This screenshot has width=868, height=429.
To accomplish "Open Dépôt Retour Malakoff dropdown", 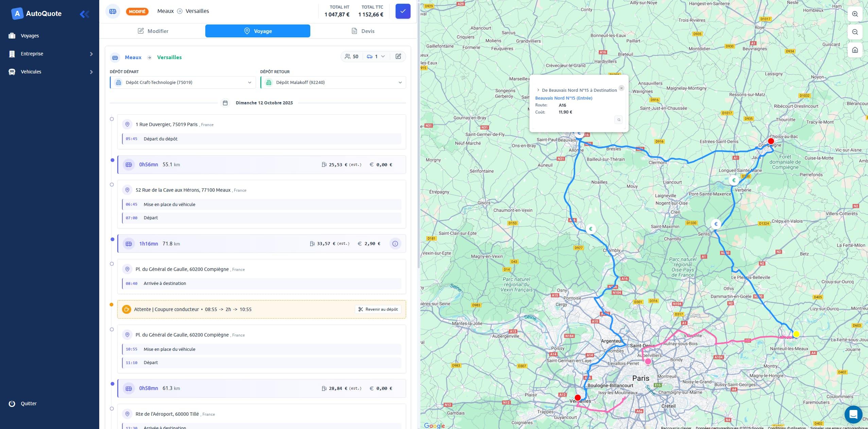I will tap(333, 83).
